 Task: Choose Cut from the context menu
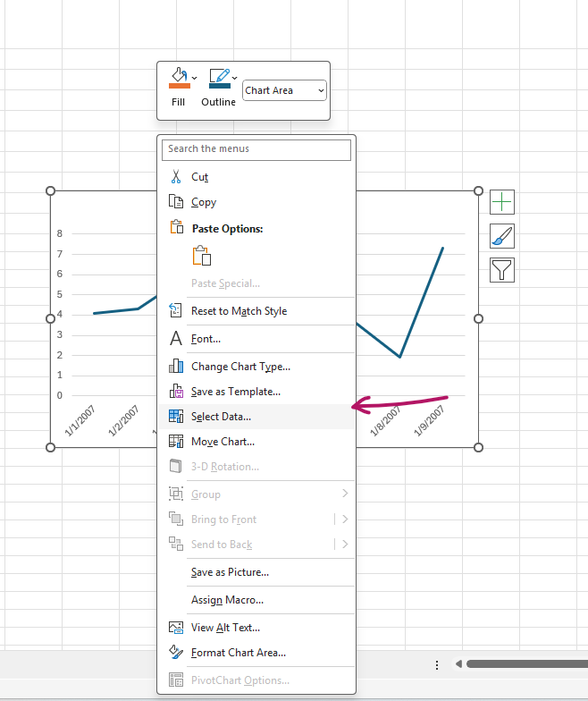pyautogui.click(x=256, y=177)
